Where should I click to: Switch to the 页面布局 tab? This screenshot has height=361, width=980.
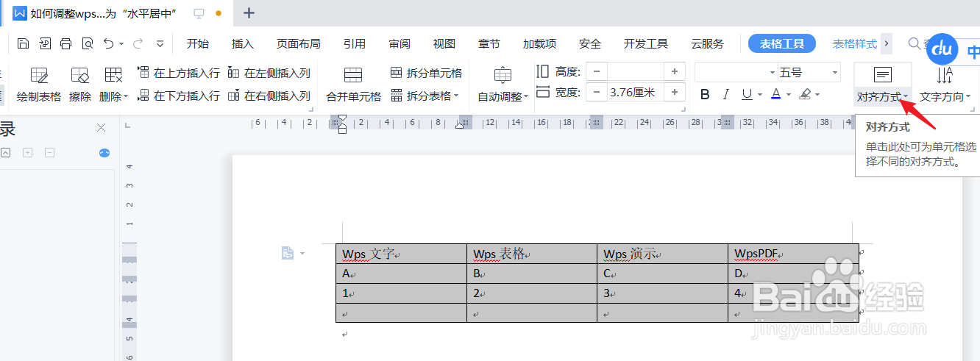click(x=299, y=44)
